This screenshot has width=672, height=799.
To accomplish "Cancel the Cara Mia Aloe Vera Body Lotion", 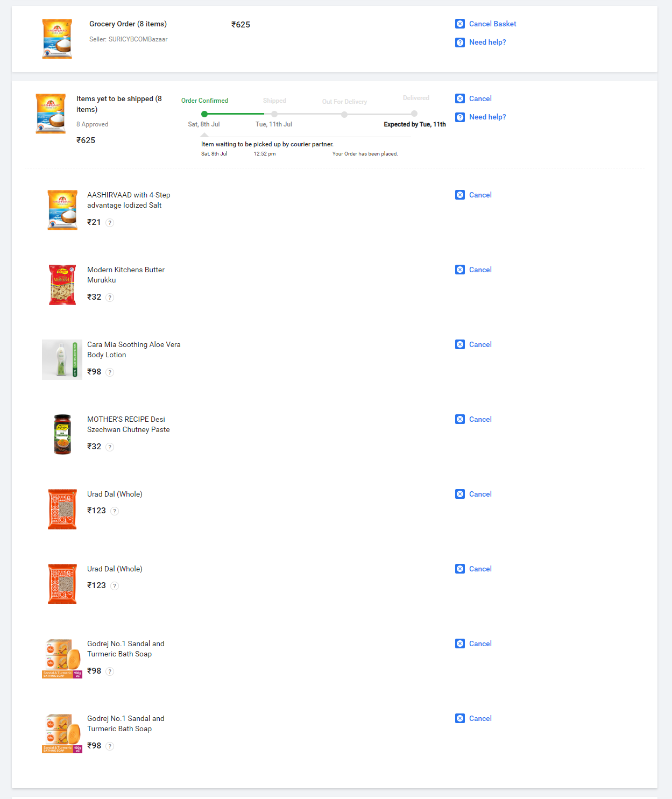I will pyautogui.click(x=480, y=344).
